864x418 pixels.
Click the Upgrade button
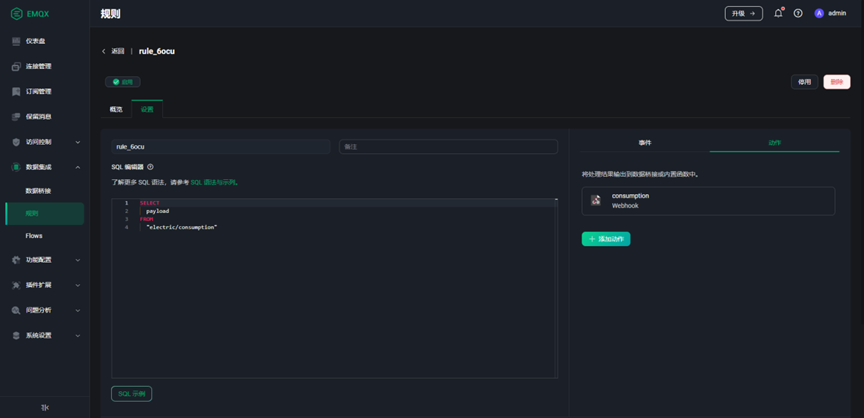[x=743, y=13]
